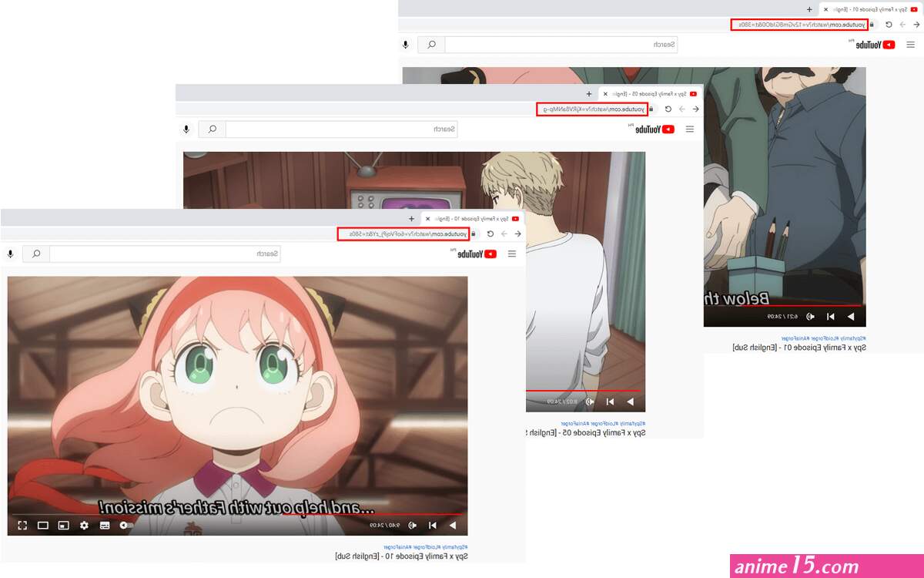
Task: Open the hamburger guide menu in Episode 10 window
Action: tap(512, 254)
